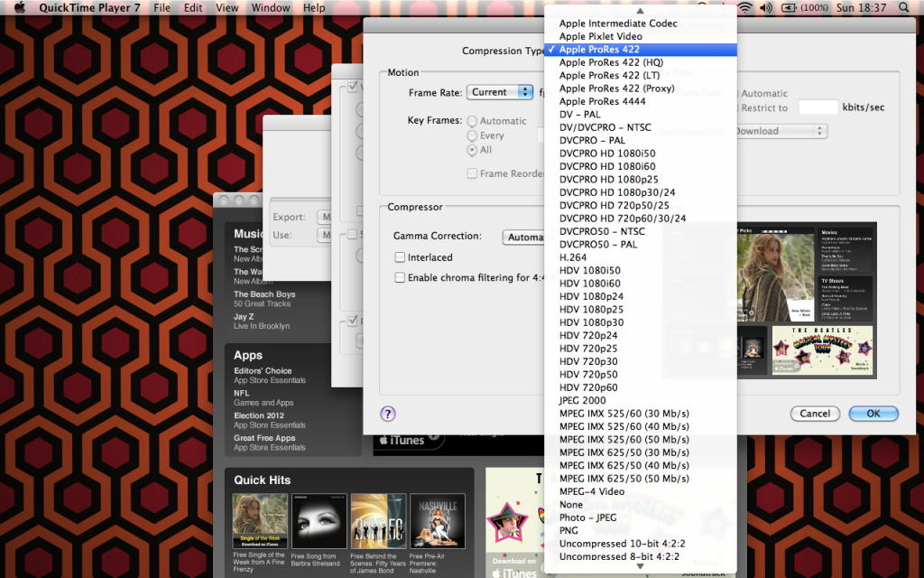Click the Cancel button
The image size is (924, 578).
tap(815, 414)
